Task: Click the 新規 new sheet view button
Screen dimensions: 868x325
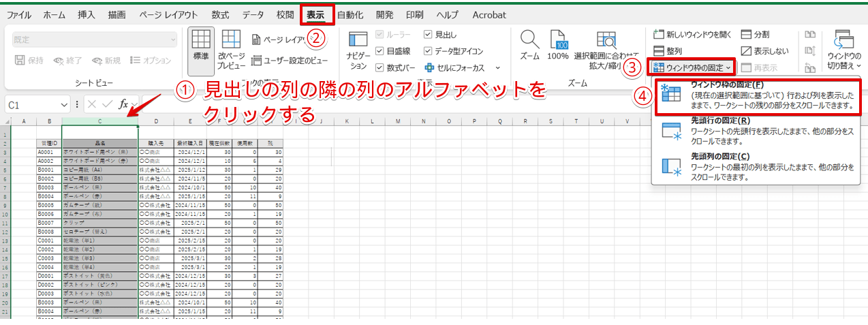Action: (106, 61)
